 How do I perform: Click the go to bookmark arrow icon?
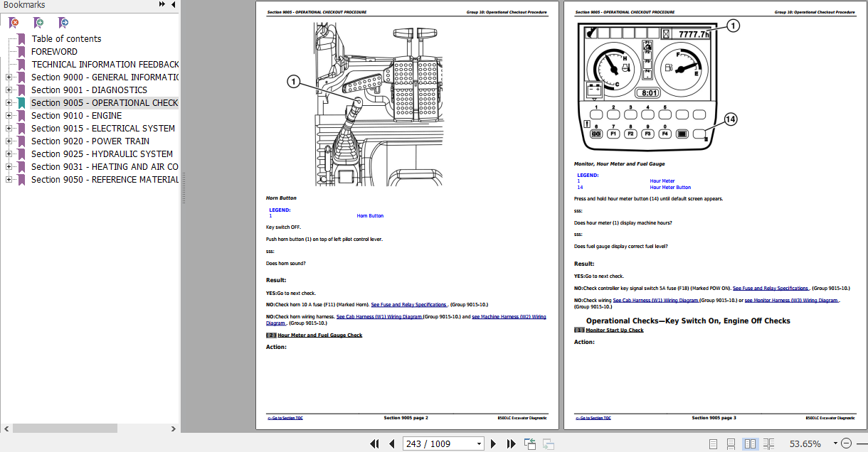(x=63, y=23)
